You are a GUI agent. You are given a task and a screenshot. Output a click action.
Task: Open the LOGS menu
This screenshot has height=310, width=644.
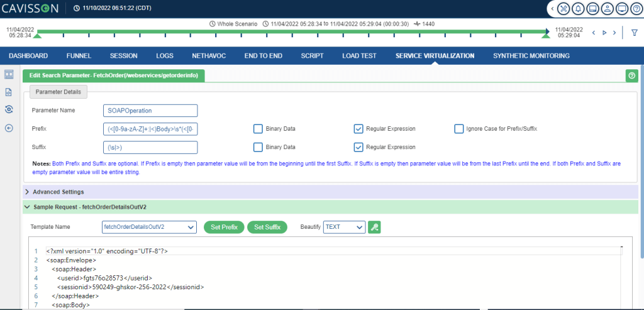point(165,56)
